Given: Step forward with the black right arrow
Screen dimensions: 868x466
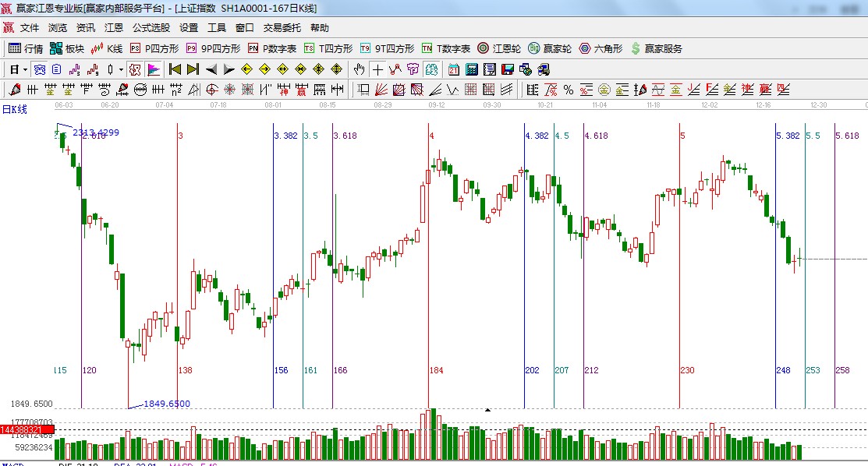Looking at the screenshot, I should click(229, 69).
